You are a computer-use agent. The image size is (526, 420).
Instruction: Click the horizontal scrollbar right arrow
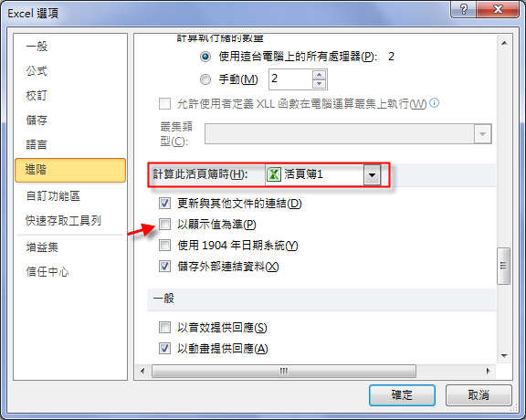(488, 371)
